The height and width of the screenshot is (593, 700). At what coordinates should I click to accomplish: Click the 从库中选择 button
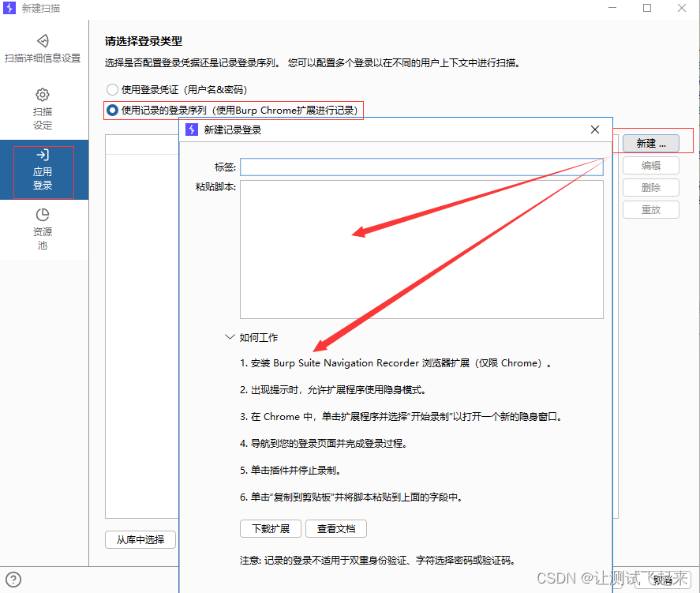tap(140, 539)
